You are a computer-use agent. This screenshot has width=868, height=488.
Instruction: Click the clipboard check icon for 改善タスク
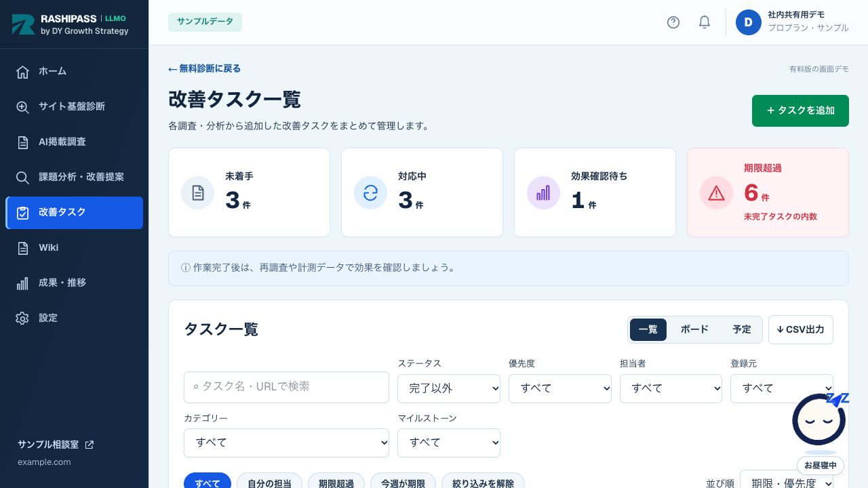pyautogui.click(x=22, y=213)
